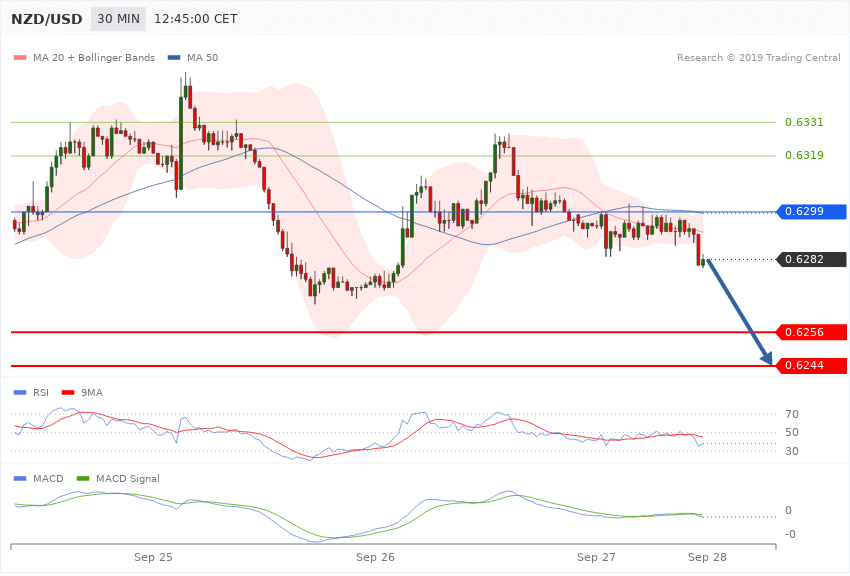The image size is (850, 576).
Task: Click the Sep 28 date axis label
Action: (707, 558)
